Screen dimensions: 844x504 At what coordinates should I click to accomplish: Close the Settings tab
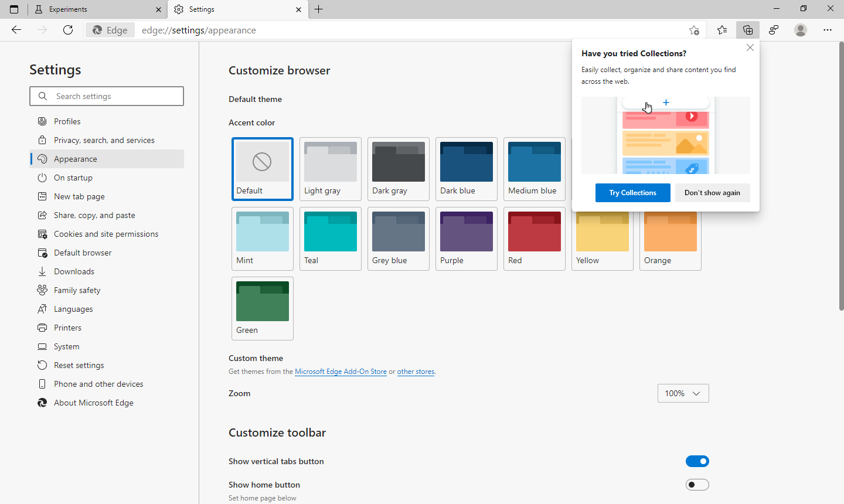298,9
